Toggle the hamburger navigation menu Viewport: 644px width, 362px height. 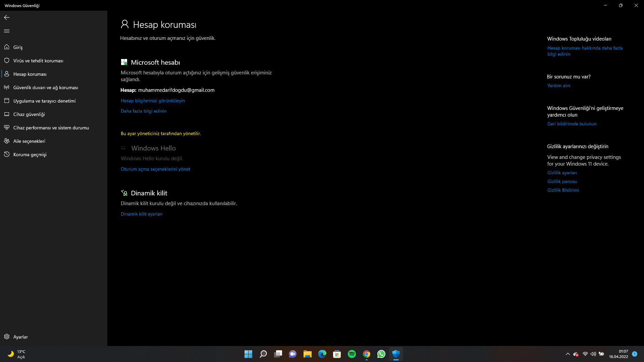click(x=7, y=31)
